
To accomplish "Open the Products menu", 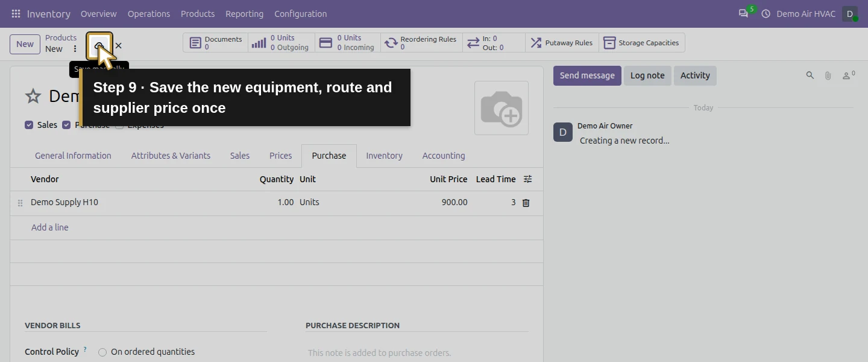I will [198, 13].
